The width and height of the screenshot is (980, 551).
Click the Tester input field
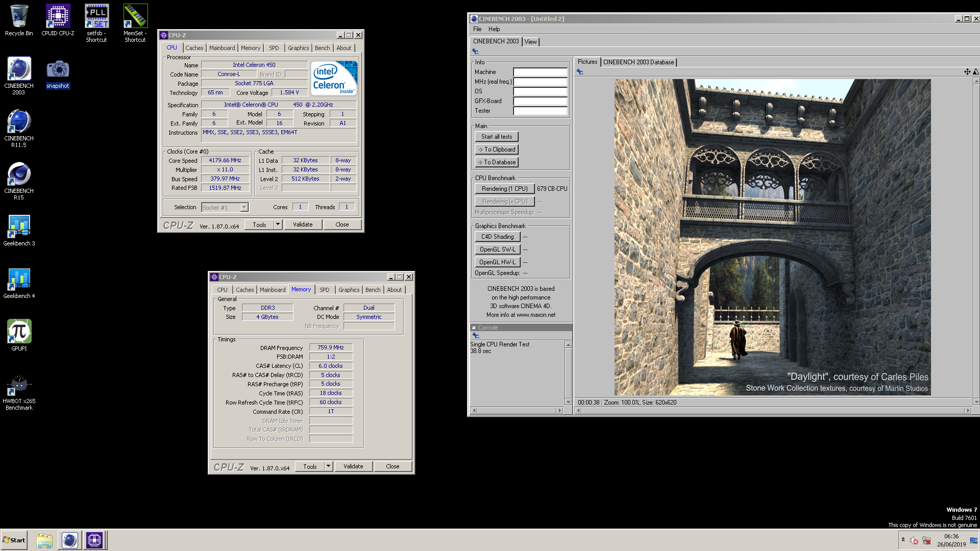[x=540, y=111]
